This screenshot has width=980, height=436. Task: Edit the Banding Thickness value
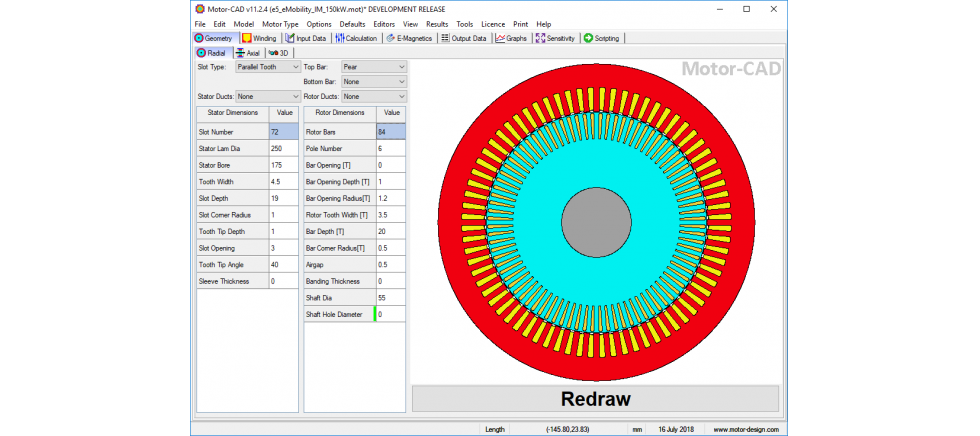pyautogui.click(x=391, y=281)
